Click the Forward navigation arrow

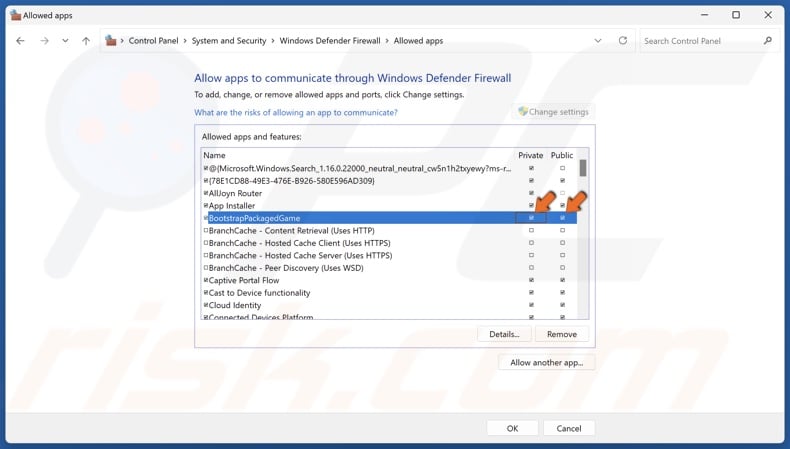(x=44, y=41)
